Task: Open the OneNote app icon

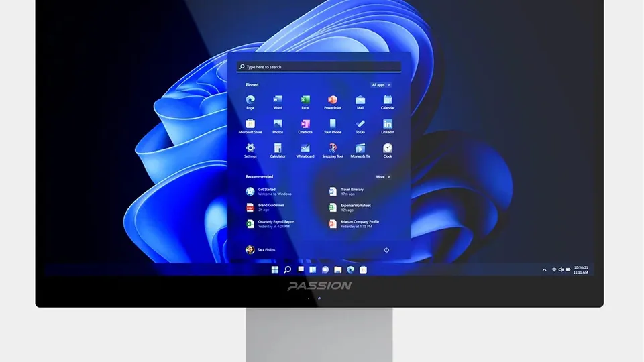Action: click(305, 127)
